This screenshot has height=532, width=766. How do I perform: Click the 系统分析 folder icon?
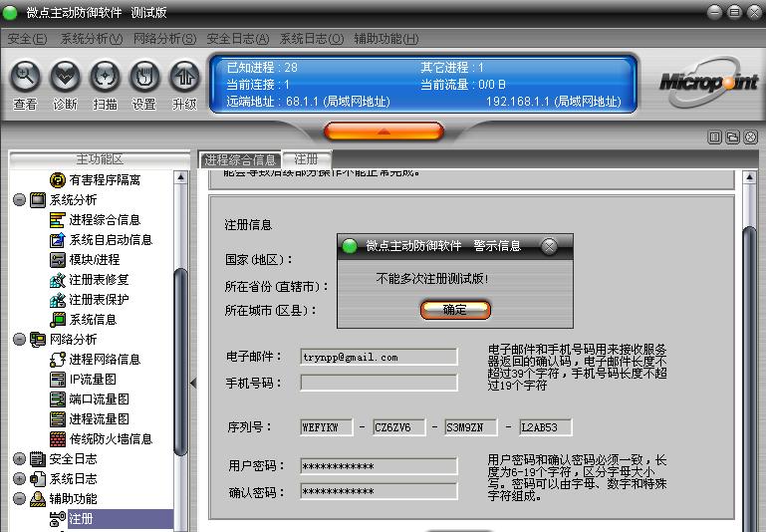pos(38,200)
